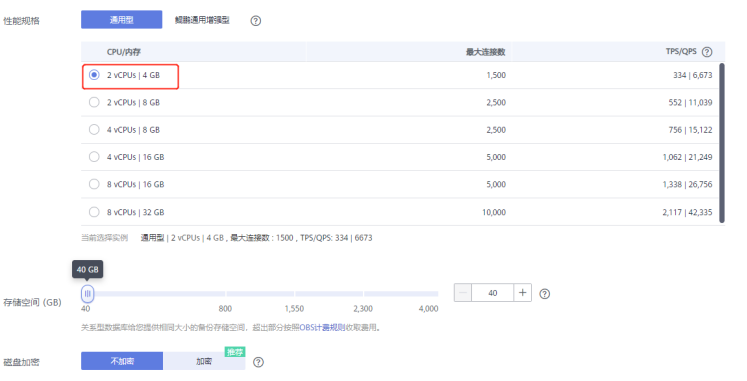Click the currently selected instance summary text
The image size is (747, 381).
[x=256, y=238]
